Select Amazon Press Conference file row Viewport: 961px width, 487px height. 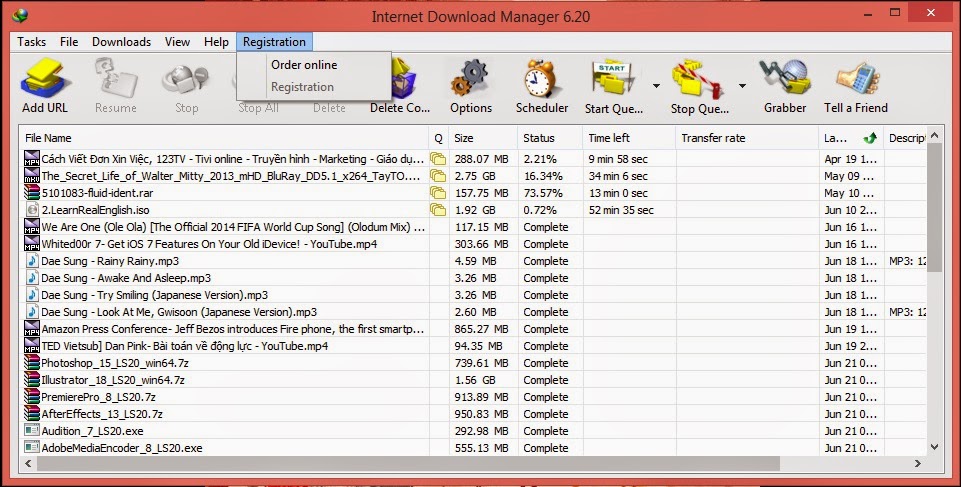click(x=473, y=329)
